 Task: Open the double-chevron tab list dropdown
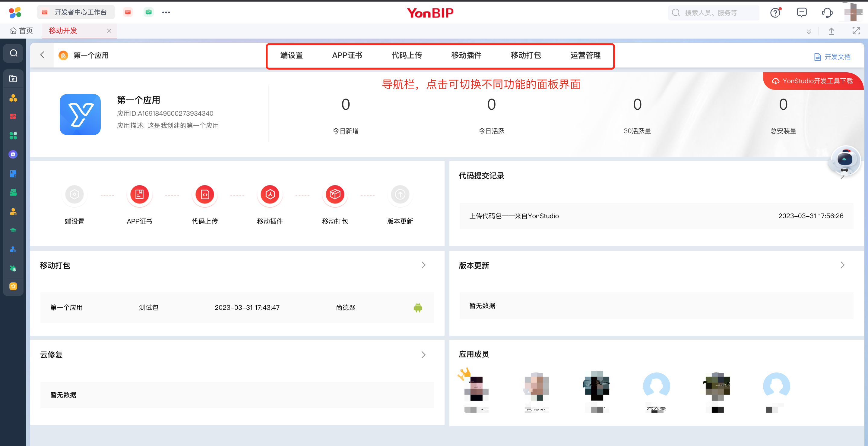point(809,32)
